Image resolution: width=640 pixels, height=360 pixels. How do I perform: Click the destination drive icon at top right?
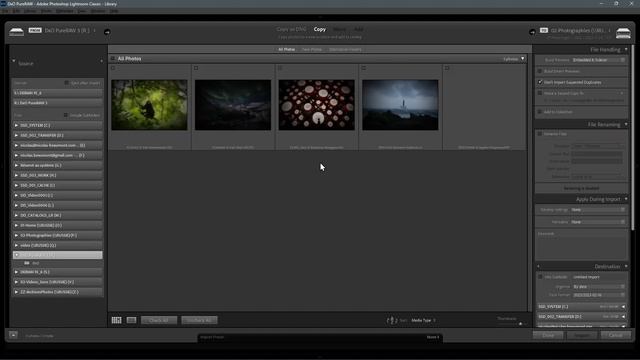pyautogui.click(x=623, y=33)
